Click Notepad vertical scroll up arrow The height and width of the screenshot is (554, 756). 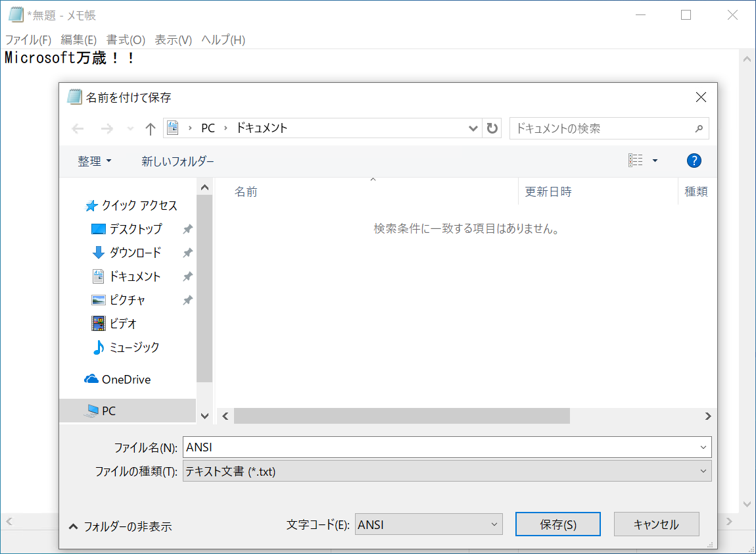[x=747, y=59]
